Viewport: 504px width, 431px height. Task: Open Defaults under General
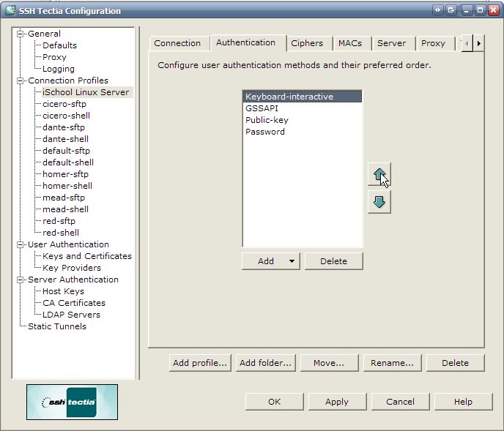click(60, 45)
